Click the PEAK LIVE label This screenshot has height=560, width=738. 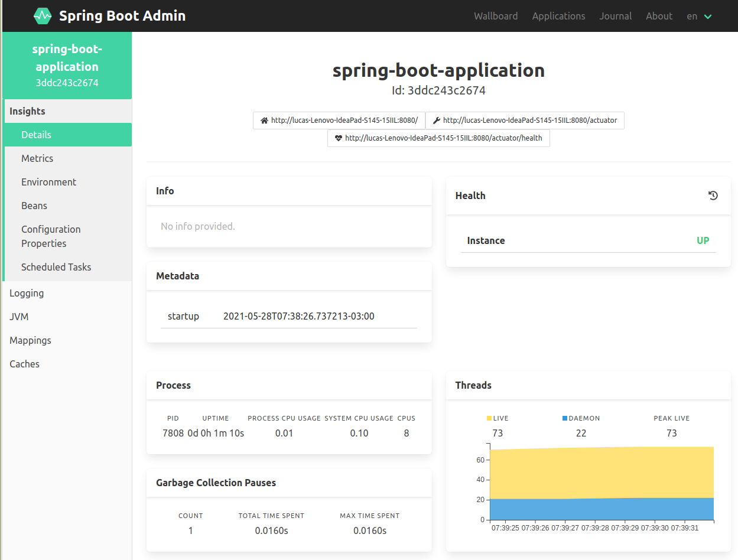(672, 418)
